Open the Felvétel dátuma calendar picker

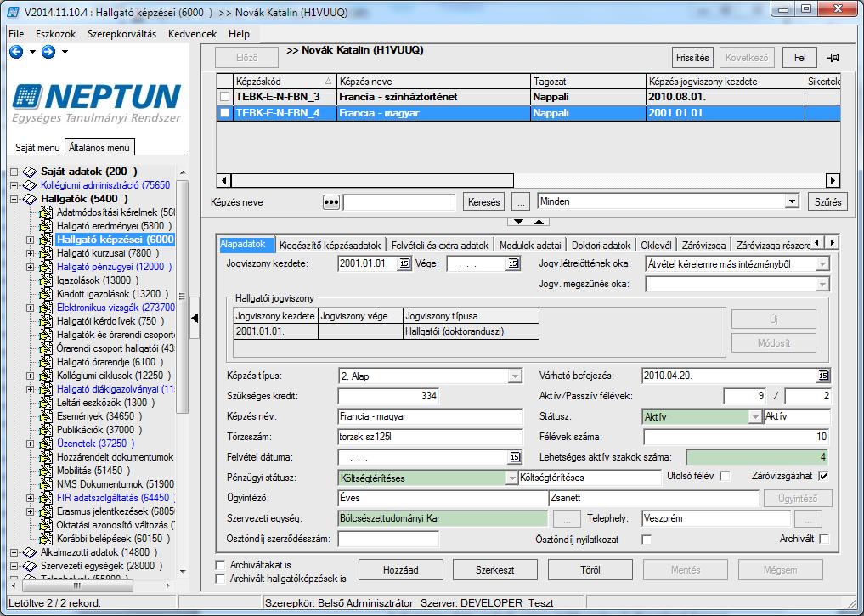515,457
